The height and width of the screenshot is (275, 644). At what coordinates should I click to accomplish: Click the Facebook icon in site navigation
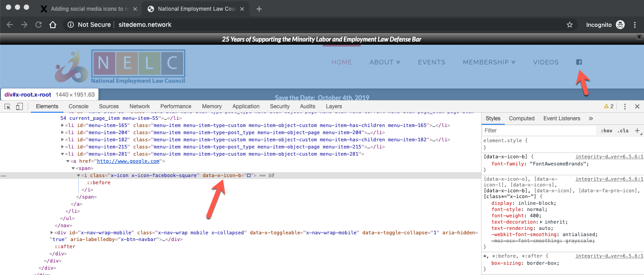click(579, 62)
